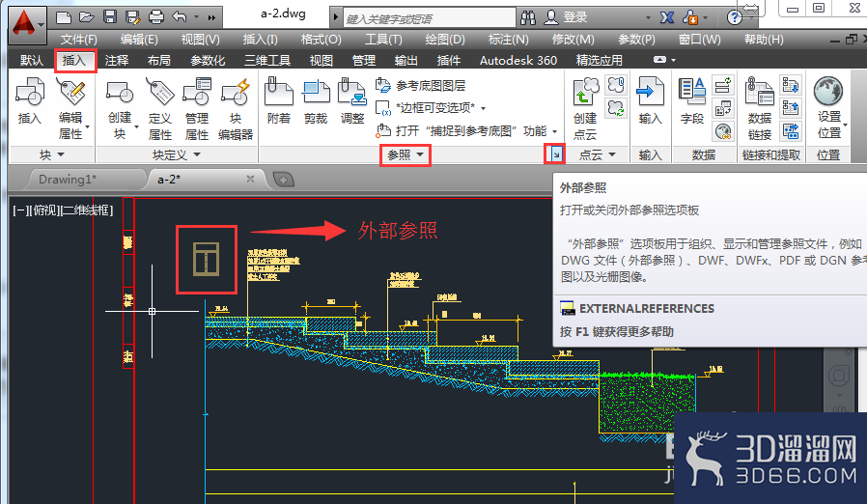Screen dimensions: 867x504
Task: Click the Save disk icon
Action: [110, 17]
